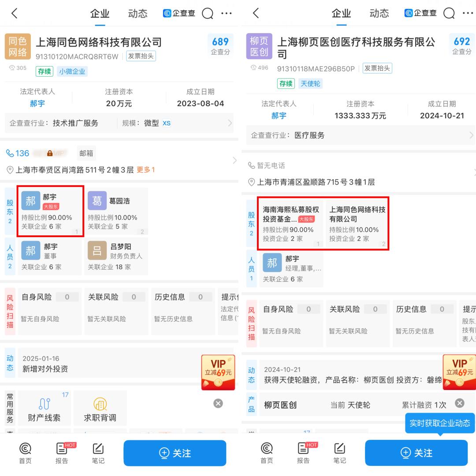Tap search icon on 上海同色网络 page header
The image size is (476, 476).
point(208,13)
